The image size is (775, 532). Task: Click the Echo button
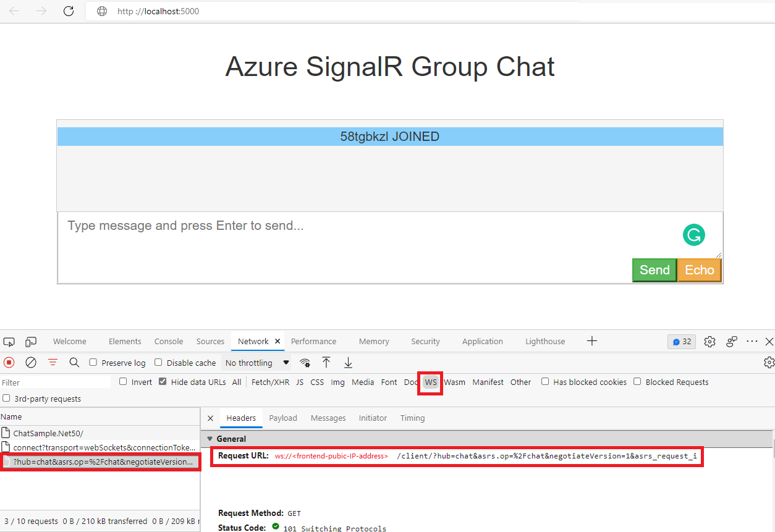point(699,270)
